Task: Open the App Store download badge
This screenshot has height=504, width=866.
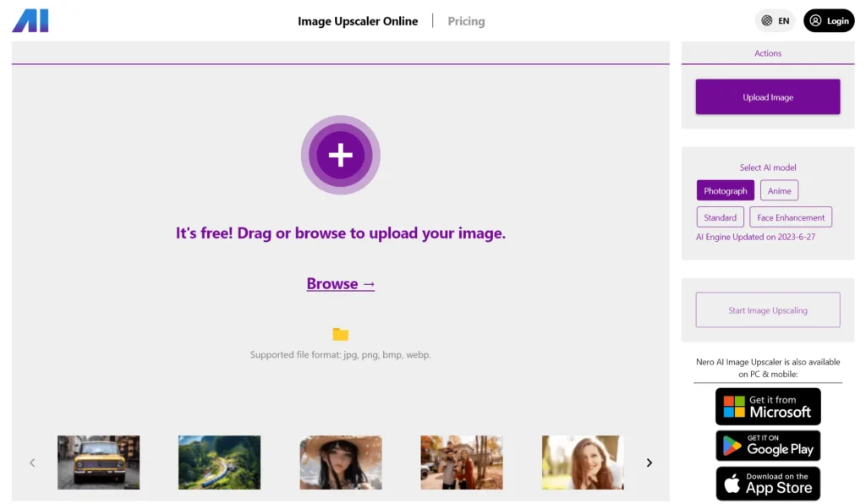Action: [x=767, y=483]
